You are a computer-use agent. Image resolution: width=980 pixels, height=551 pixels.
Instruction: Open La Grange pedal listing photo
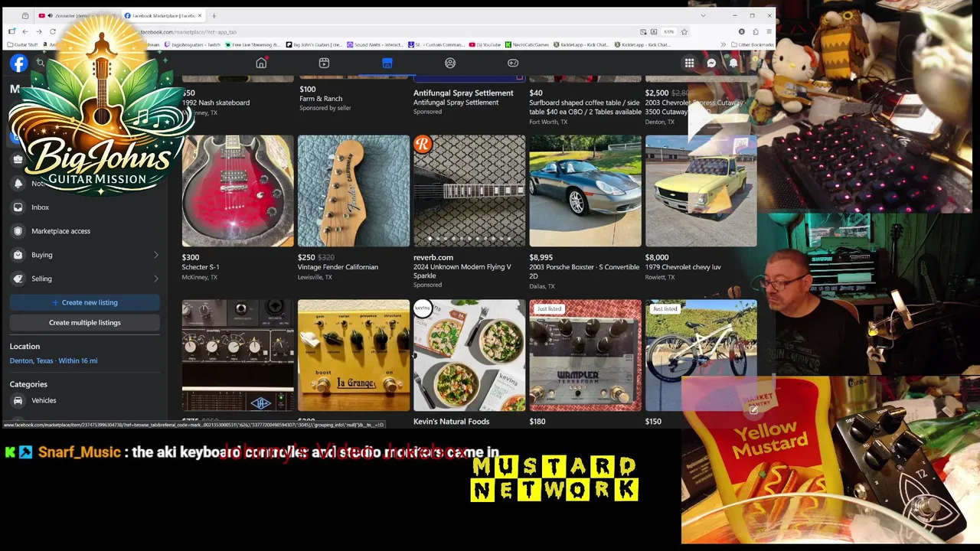354,355
